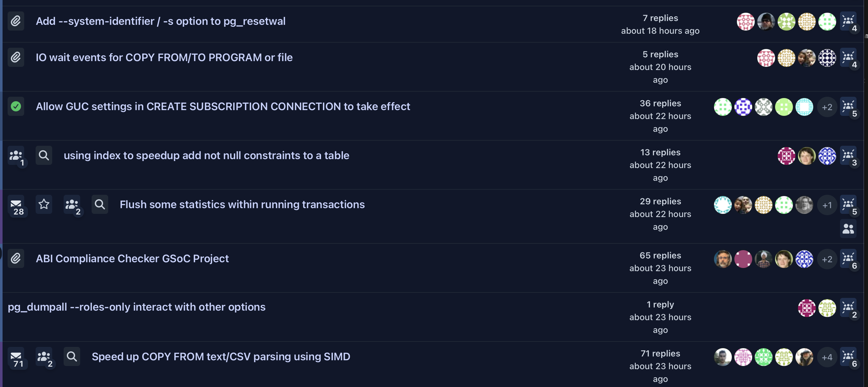Click the paperclip on the ABI Compliance Checker thread
This screenshot has width=868, height=387.
click(x=16, y=258)
